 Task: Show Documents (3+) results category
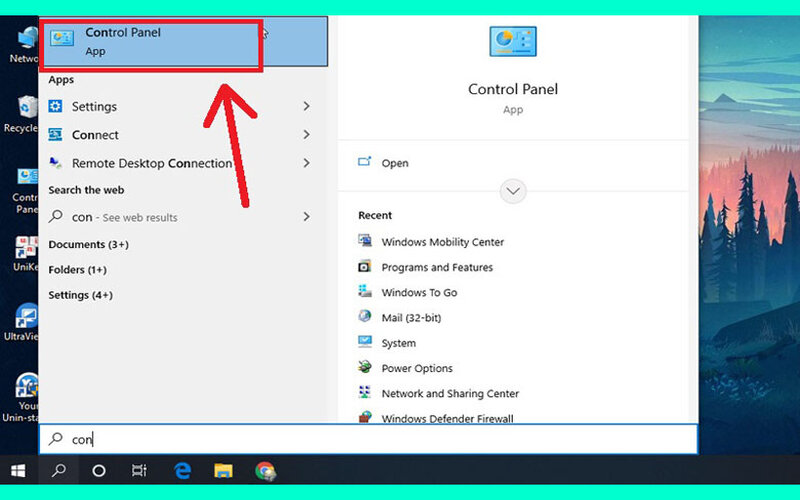click(88, 244)
